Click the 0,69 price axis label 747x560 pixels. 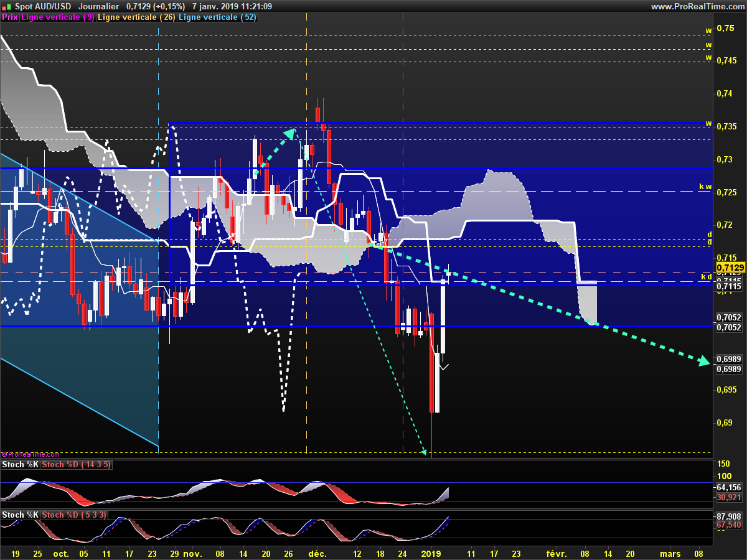point(725,423)
